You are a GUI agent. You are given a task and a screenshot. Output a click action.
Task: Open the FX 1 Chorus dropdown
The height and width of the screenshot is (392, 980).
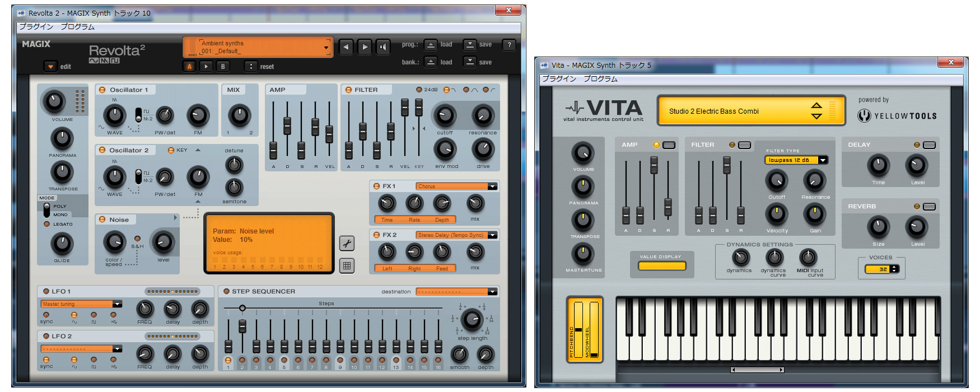click(x=492, y=186)
